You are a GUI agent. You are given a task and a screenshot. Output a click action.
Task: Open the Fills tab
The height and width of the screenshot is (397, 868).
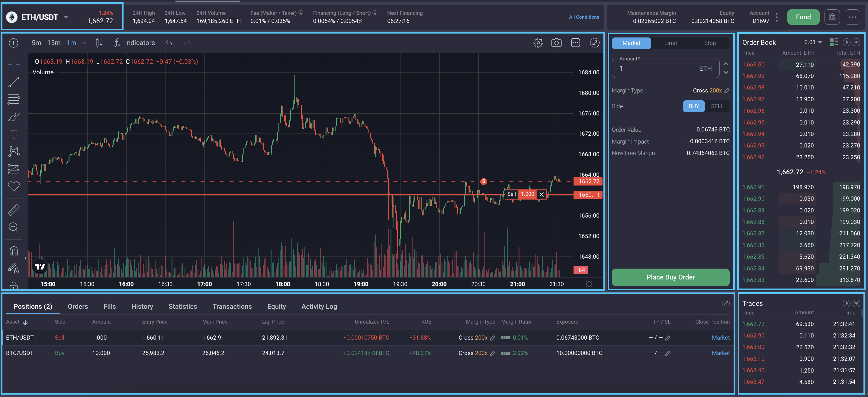110,306
